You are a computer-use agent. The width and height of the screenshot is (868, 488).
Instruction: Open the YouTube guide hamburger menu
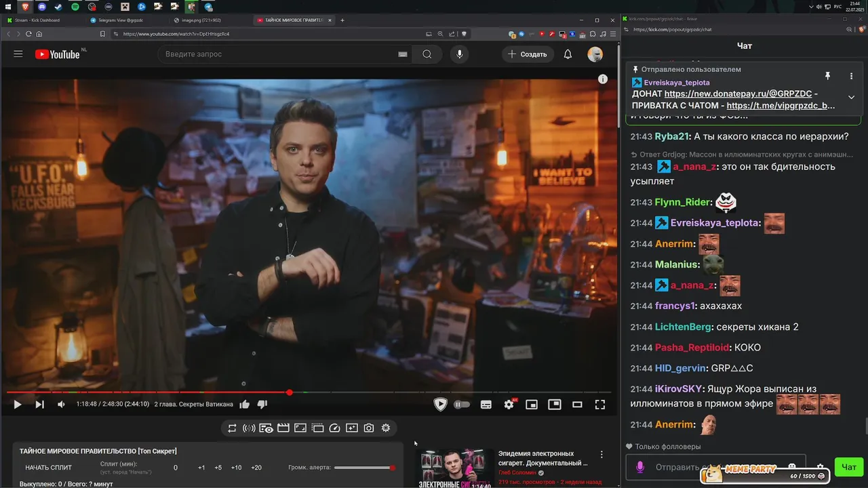click(18, 54)
